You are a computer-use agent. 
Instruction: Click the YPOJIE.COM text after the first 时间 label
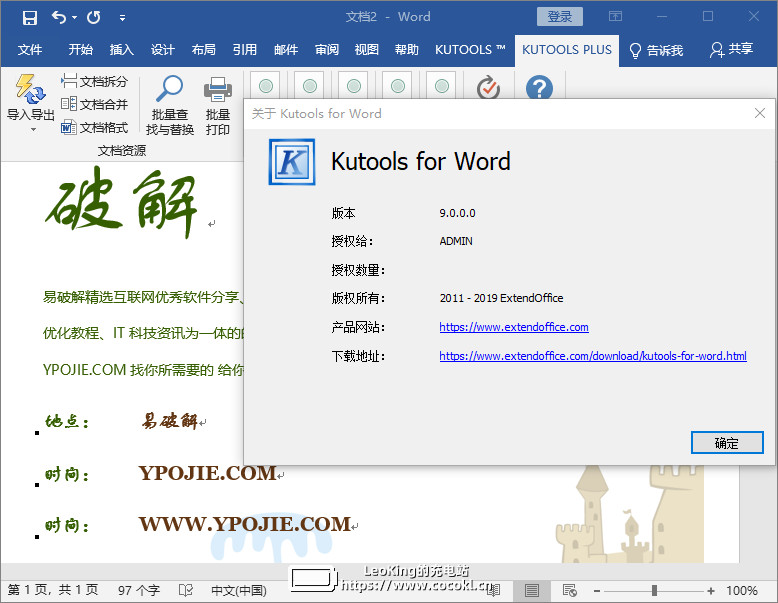(207, 473)
